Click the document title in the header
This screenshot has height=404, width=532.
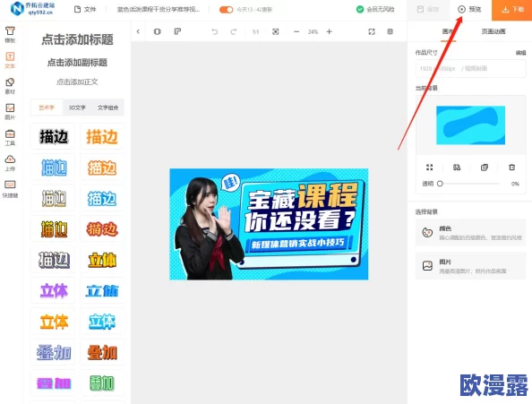click(159, 10)
